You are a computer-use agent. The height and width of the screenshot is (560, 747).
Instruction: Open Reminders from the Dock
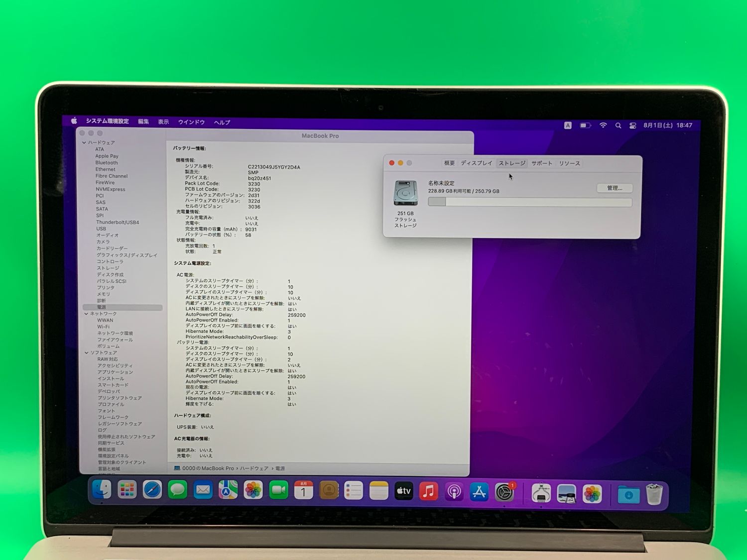pyautogui.click(x=354, y=491)
